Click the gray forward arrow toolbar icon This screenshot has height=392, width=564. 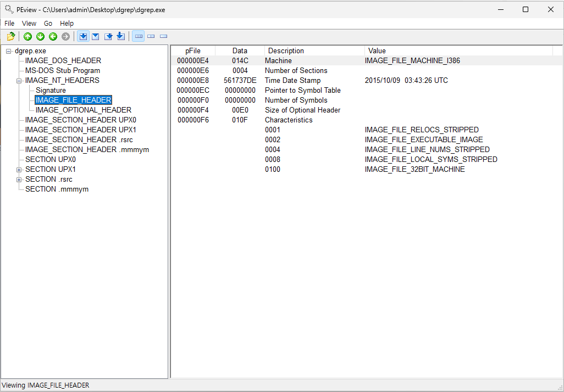point(65,36)
